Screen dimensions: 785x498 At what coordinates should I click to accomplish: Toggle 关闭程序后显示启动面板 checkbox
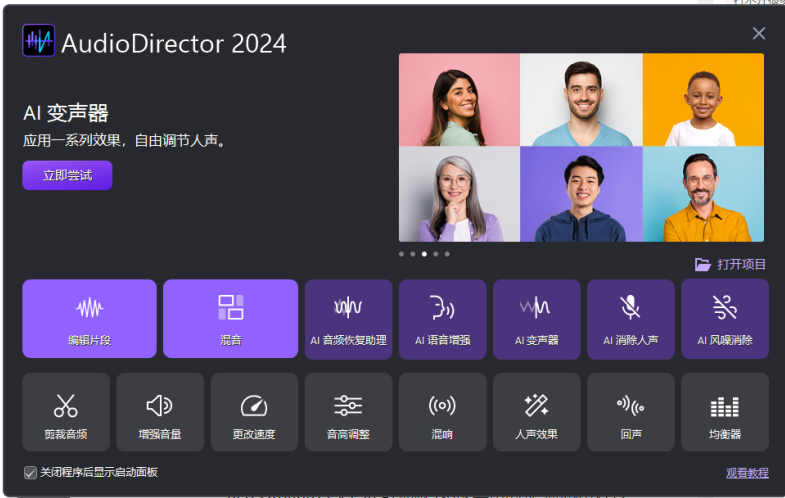point(30,472)
